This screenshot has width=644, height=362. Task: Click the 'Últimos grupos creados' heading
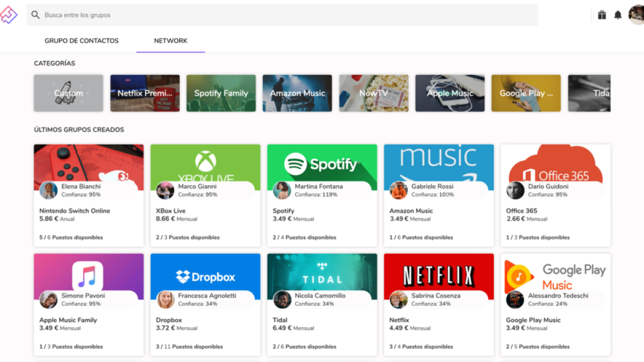[x=79, y=130]
